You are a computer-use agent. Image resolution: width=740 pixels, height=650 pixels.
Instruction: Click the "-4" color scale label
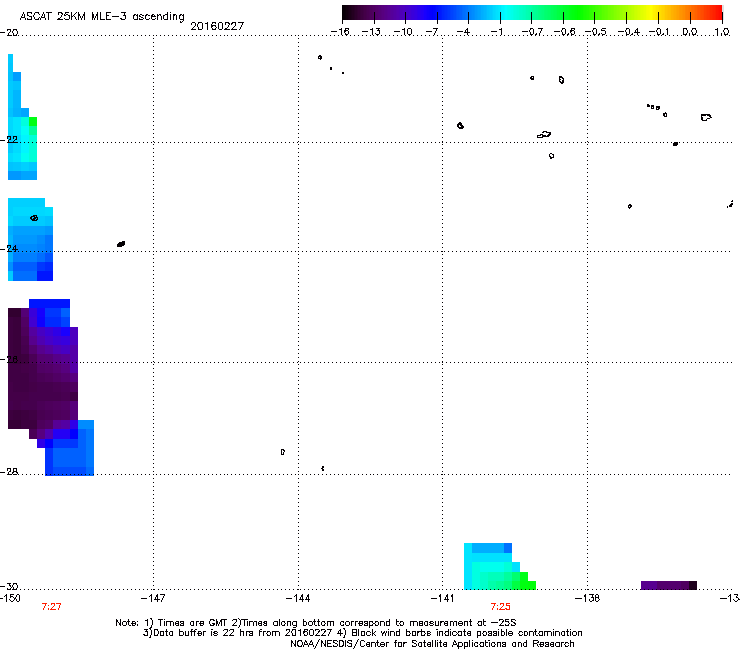pos(463,32)
